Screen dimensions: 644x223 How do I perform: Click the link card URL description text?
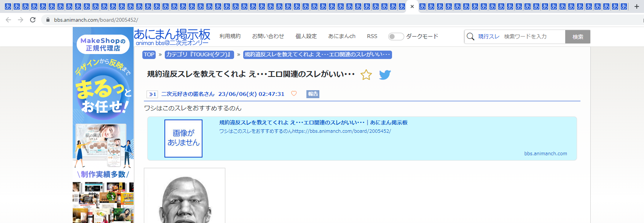(305, 131)
